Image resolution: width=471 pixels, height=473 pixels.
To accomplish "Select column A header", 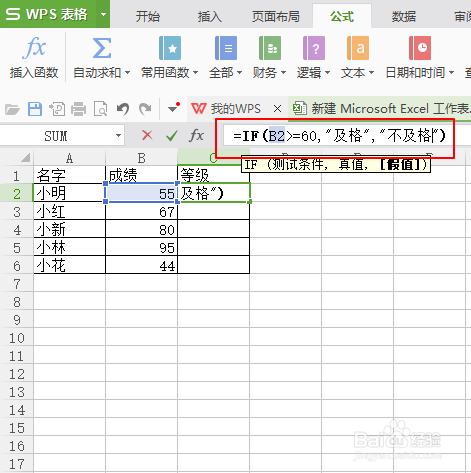I will tap(69, 158).
